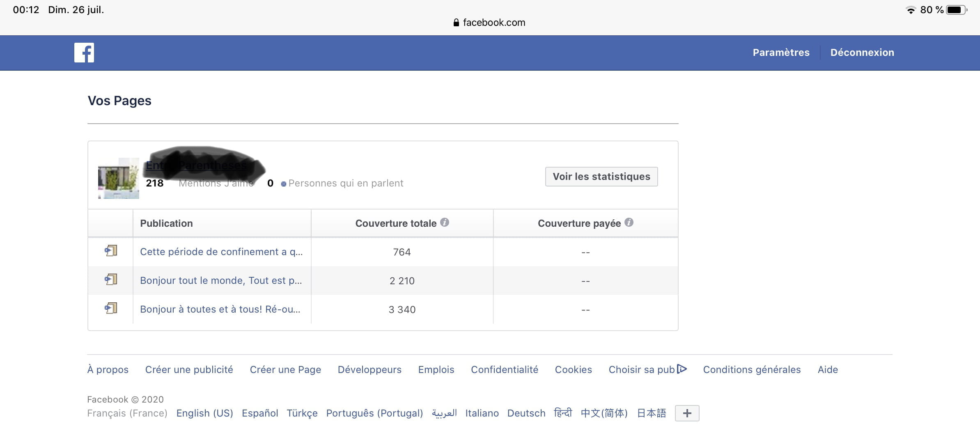980x435 pixels.
Task: Open the Confidentialité footer link
Action: pyautogui.click(x=505, y=370)
